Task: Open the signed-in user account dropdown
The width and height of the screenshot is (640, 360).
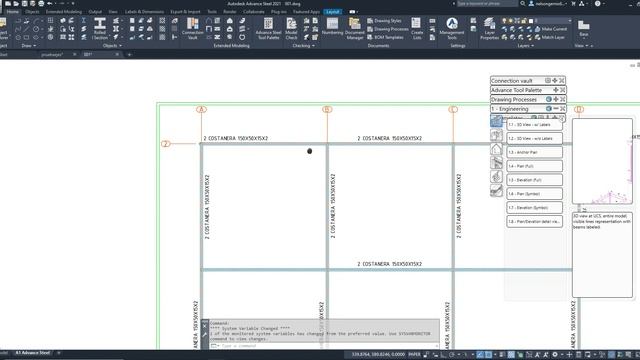Action: (548, 4)
